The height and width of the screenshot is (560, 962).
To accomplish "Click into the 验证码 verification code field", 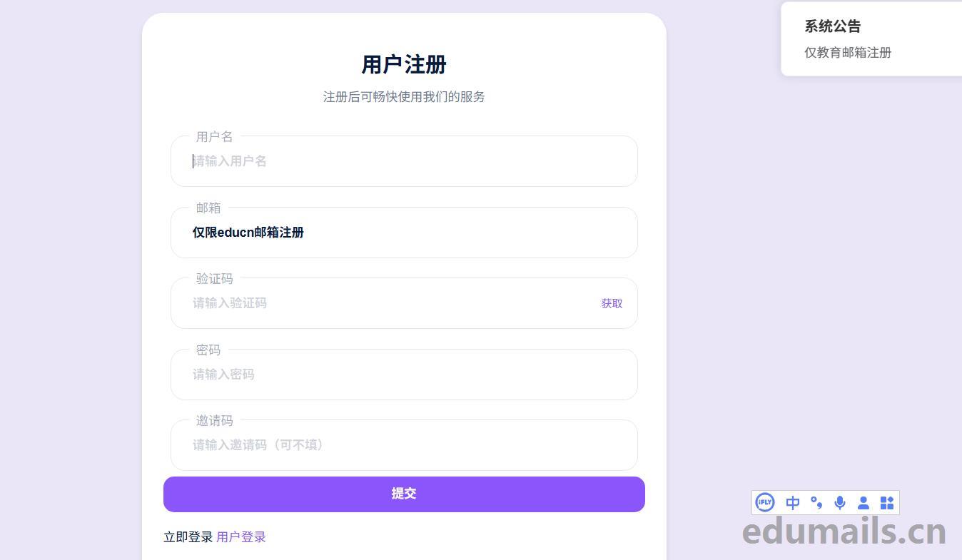I will [385, 303].
